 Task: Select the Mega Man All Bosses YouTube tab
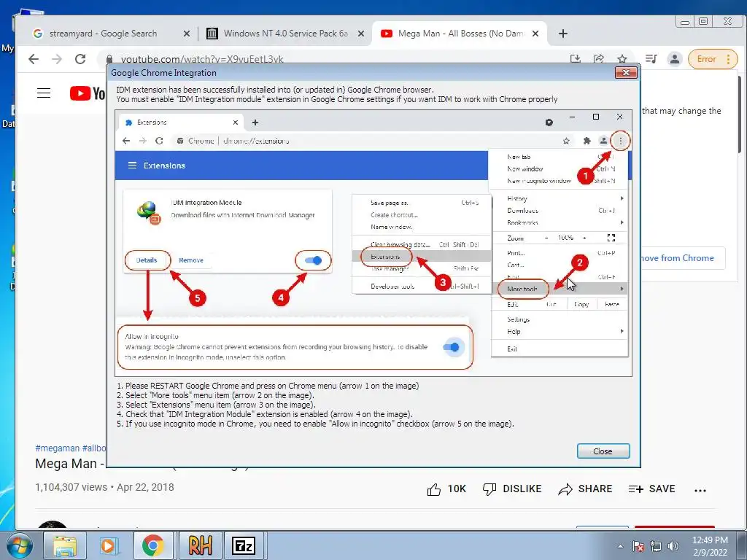click(460, 34)
